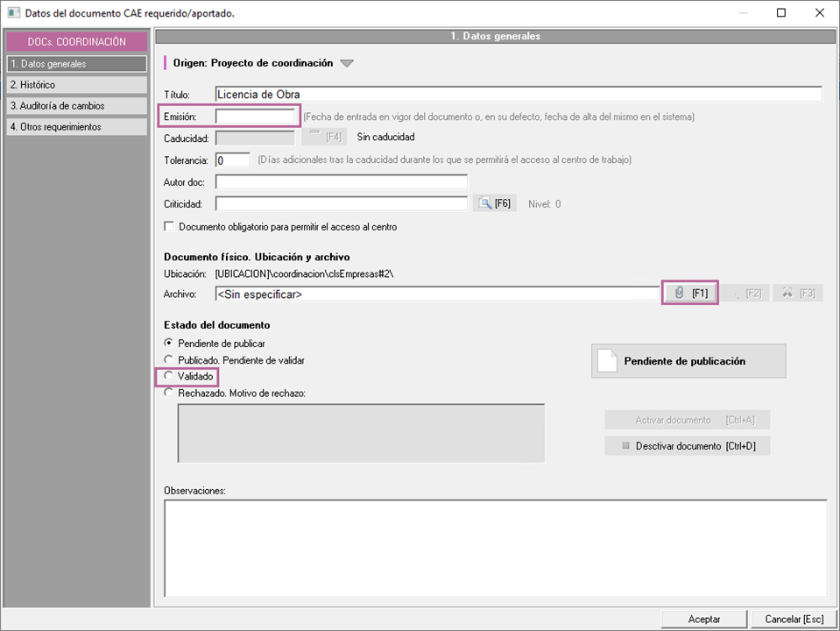Viewport: 840px width, 631px height.
Task: Click the 'Sin caducidad' label
Action: point(385,138)
